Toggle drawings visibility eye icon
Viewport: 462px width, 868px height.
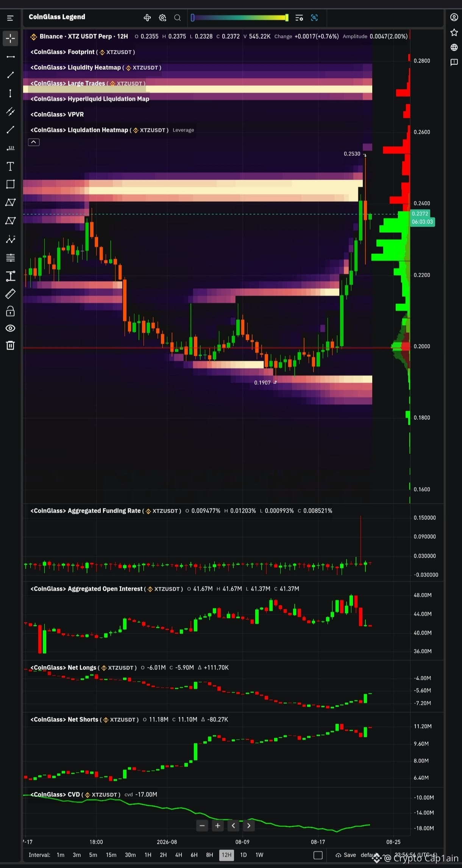click(x=10, y=328)
